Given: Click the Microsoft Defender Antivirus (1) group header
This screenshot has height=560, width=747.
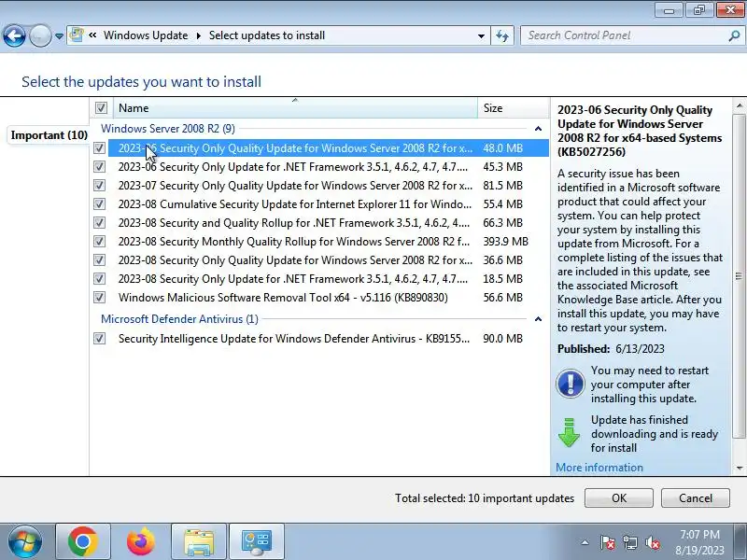Looking at the screenshot, I should click(x=179, y=319).
